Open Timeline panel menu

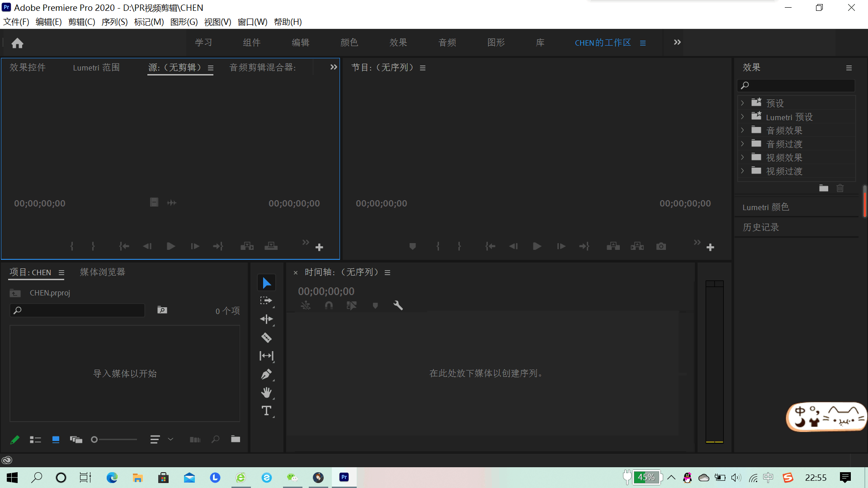(x=387, y=272)
